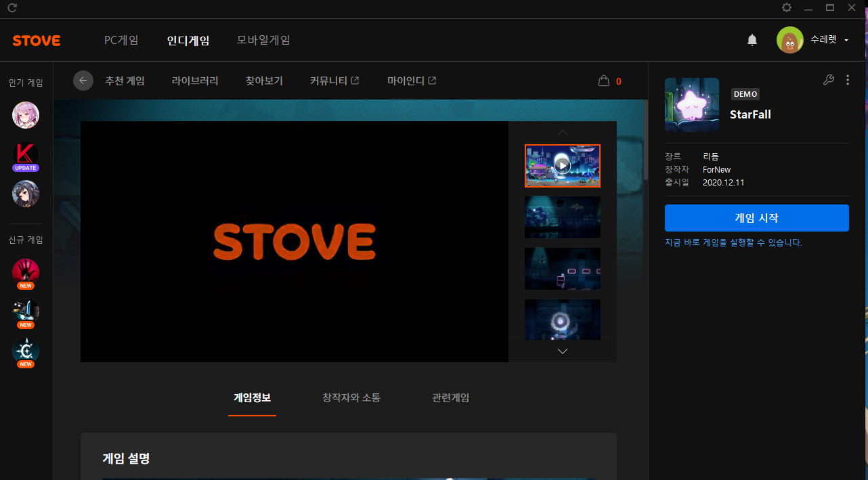Open the wrench game settings icon

(x=828, y=80)
